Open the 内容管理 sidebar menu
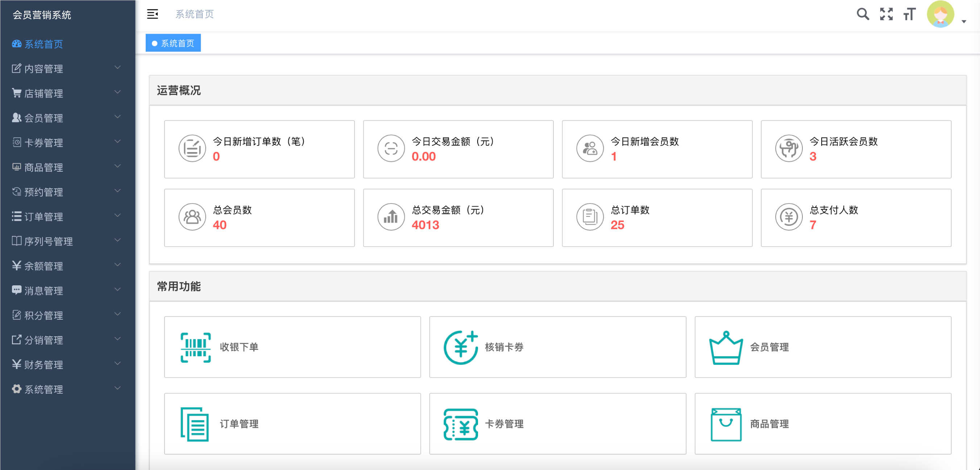The width and height of the screenshot is (980, 470). click(68, 69)
